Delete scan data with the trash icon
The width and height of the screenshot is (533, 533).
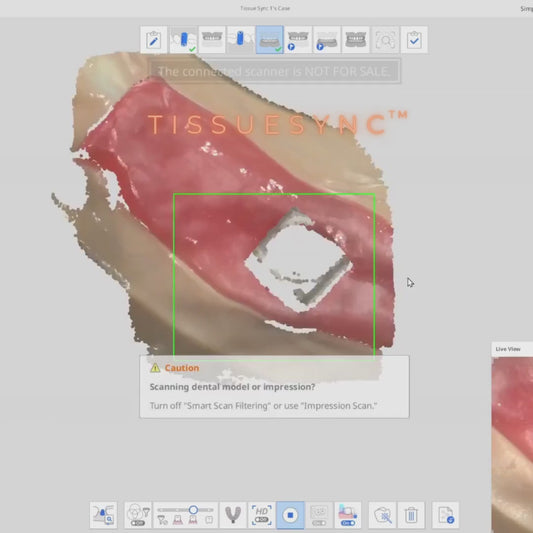tap(411, 515)
